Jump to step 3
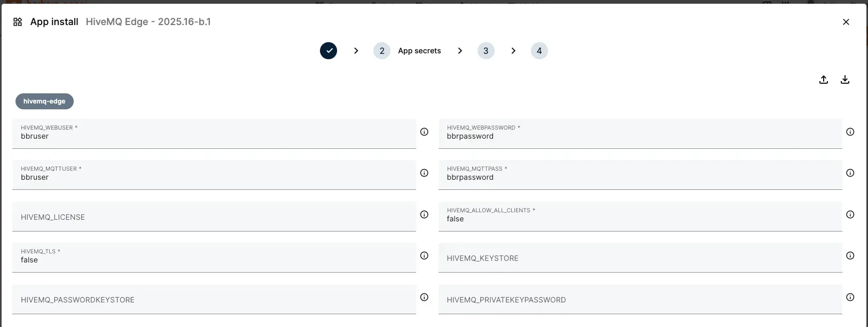The width and height of the screenshot is (868, 327). [x=486, y=51]
